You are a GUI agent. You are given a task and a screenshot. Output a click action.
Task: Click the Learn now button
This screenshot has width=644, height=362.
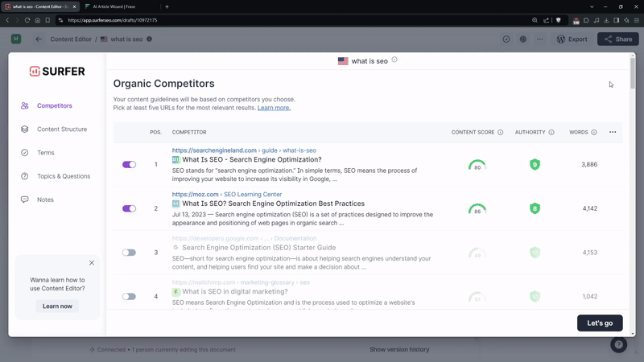click(57, 306)
